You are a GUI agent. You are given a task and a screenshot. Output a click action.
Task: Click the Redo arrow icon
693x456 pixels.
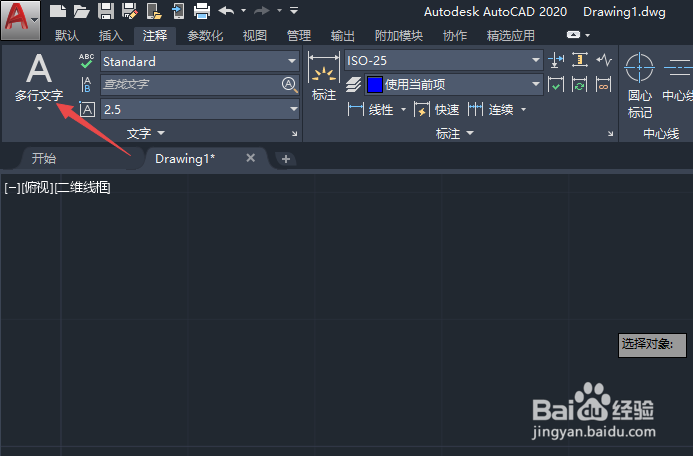click(x=262, y=11)
